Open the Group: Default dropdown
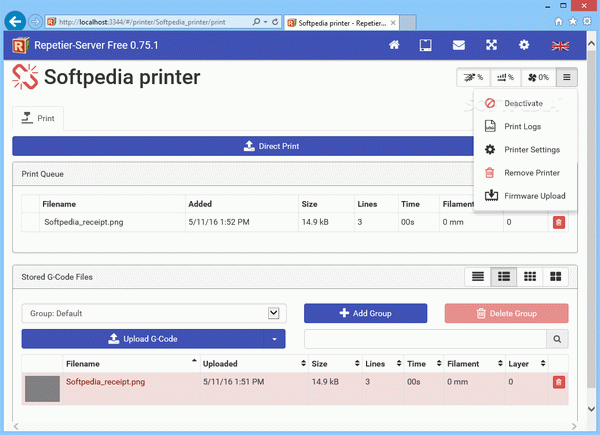 [x=154, y=313]
